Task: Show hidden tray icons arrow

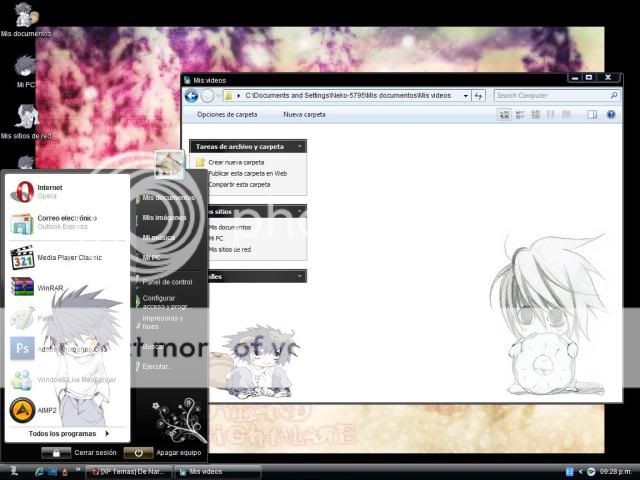Action: (580, 472)
